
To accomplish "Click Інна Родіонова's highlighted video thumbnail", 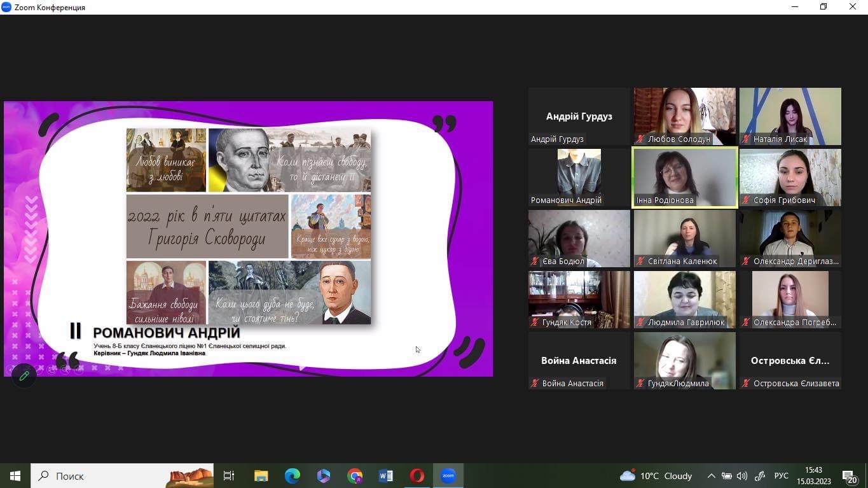I will [684, 178].
